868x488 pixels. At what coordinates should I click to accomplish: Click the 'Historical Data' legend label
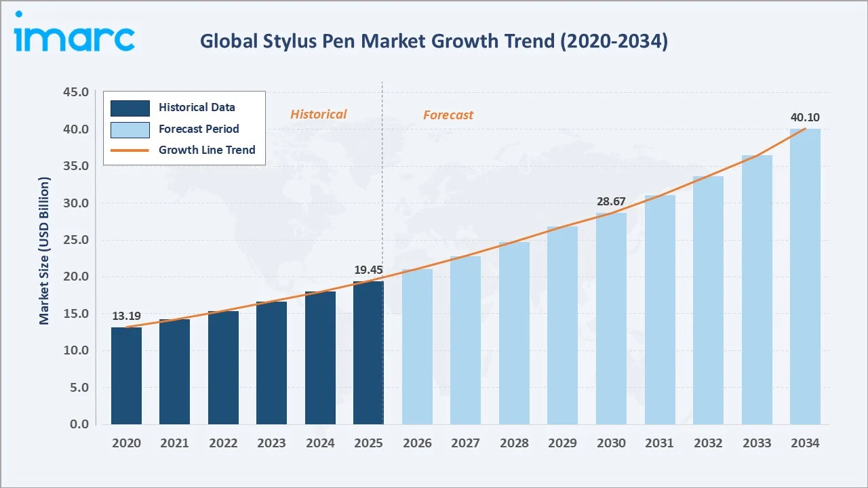tap(197, 107)
